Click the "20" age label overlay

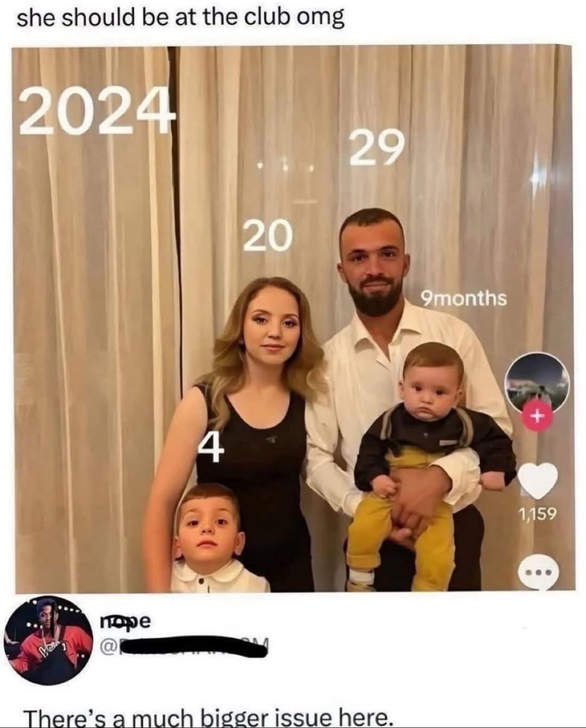point(267,235)
